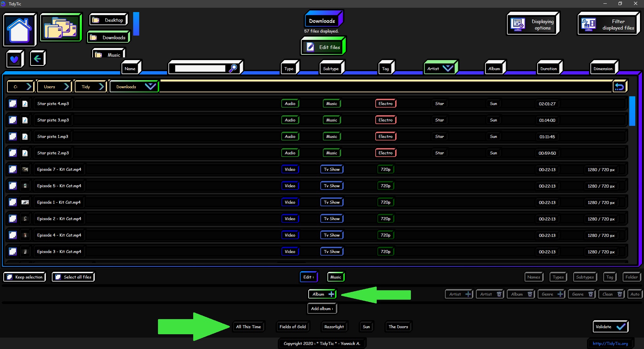
Task: Open the Displaying options panel
Action: [533, 24]
